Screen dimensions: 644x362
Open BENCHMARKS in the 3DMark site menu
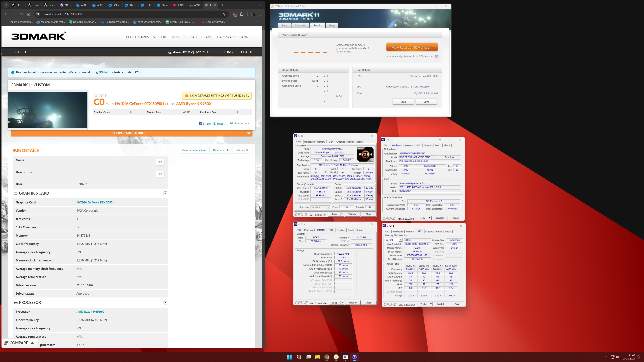137,37
